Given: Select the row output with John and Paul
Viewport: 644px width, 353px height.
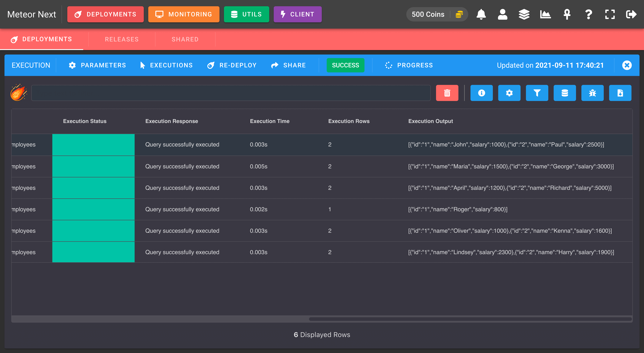Looking at the screenshot, I should point(506,144).
